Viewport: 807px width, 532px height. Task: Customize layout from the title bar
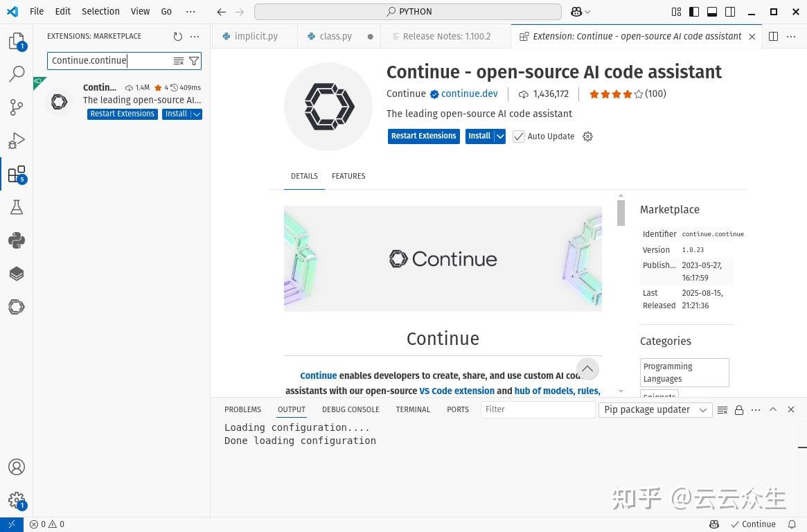pyautogui.click(x=676, y=12)
